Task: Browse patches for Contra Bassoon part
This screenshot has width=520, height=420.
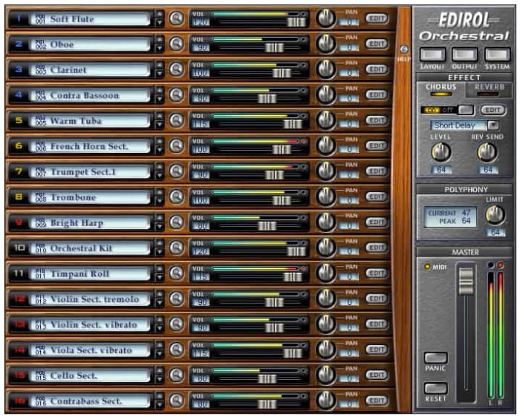Action: (x=177, y=95)
